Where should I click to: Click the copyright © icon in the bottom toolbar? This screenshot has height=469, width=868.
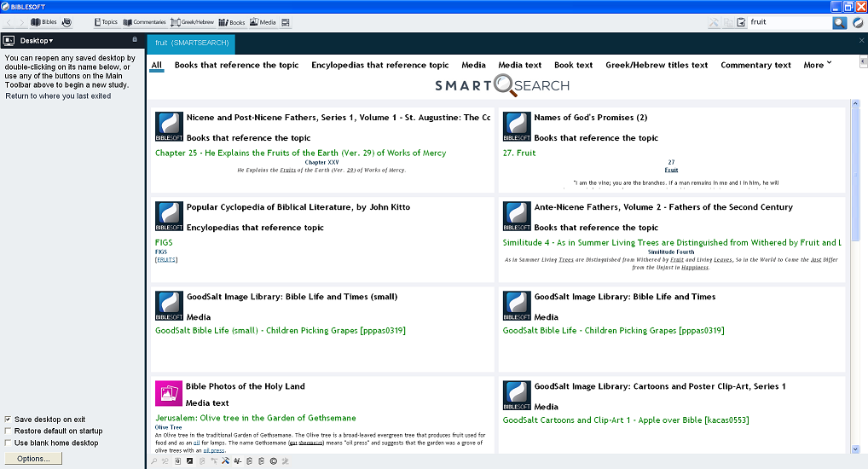pos(274,461)
